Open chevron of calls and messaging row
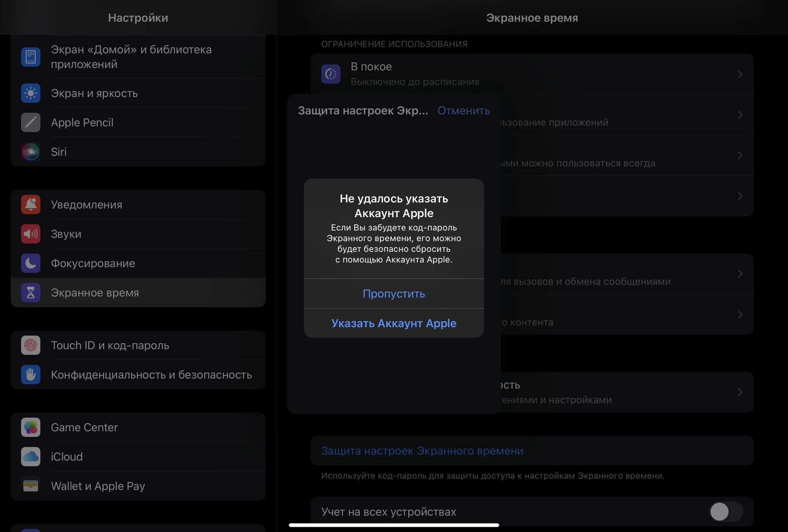This screenshot has height=532, width=788. tap(740, 274)
